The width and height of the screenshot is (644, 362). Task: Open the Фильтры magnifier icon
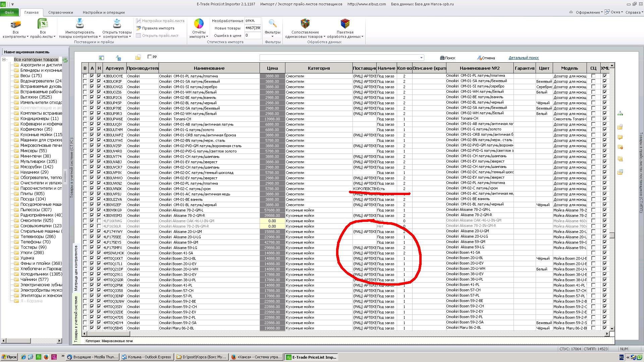(272, 23)
